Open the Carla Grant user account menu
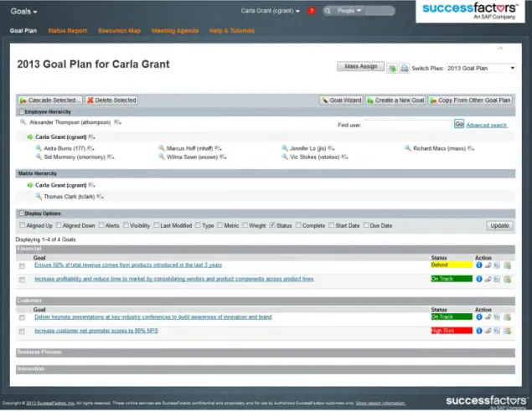532x412 pixels. (x=271, y=11)
